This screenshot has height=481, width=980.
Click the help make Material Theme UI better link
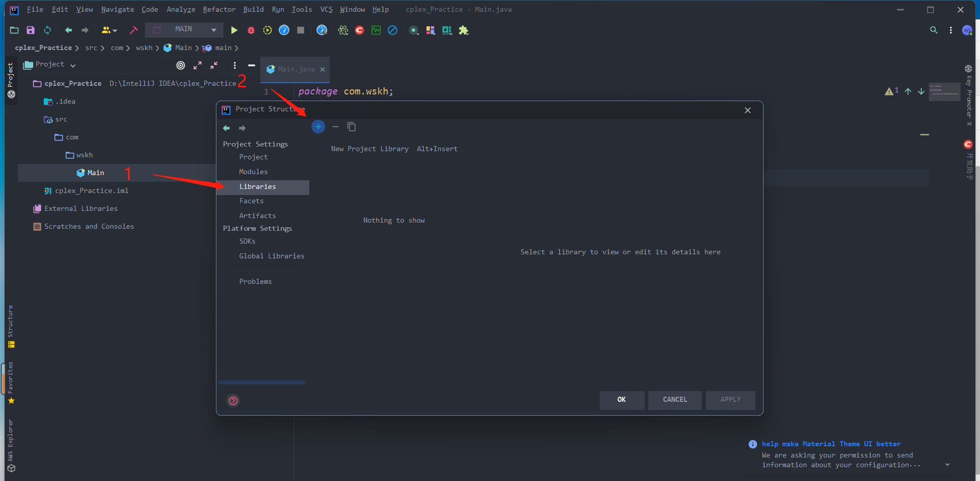coord(831,444)
